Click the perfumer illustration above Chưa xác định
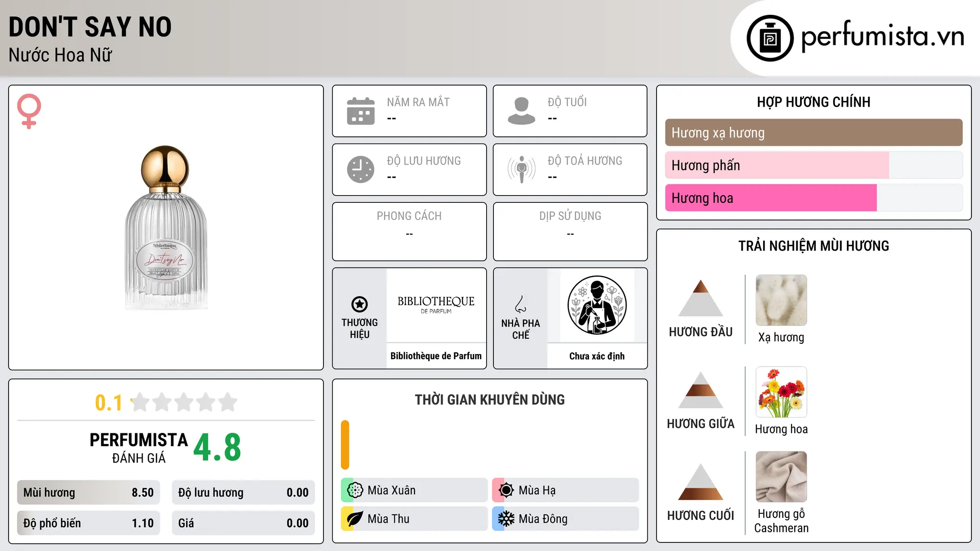The height and width of the screenshot is (551, 980). (x=597, y=305)
